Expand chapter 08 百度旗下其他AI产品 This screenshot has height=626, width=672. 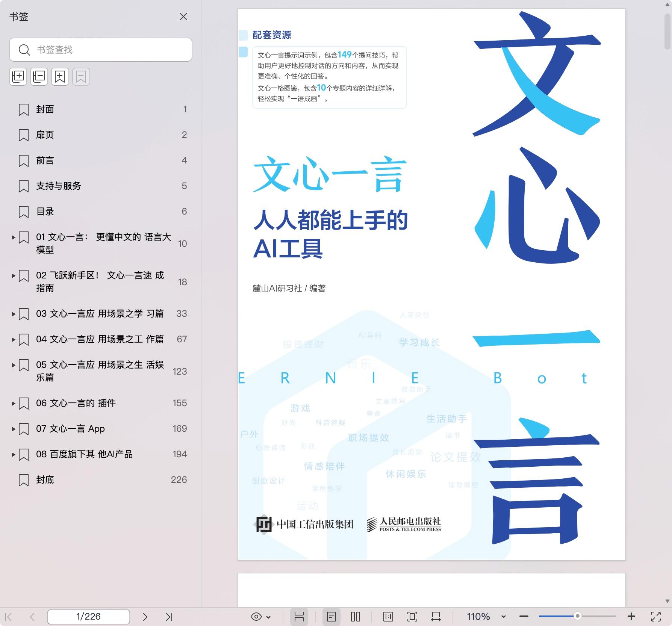(14, 455)
